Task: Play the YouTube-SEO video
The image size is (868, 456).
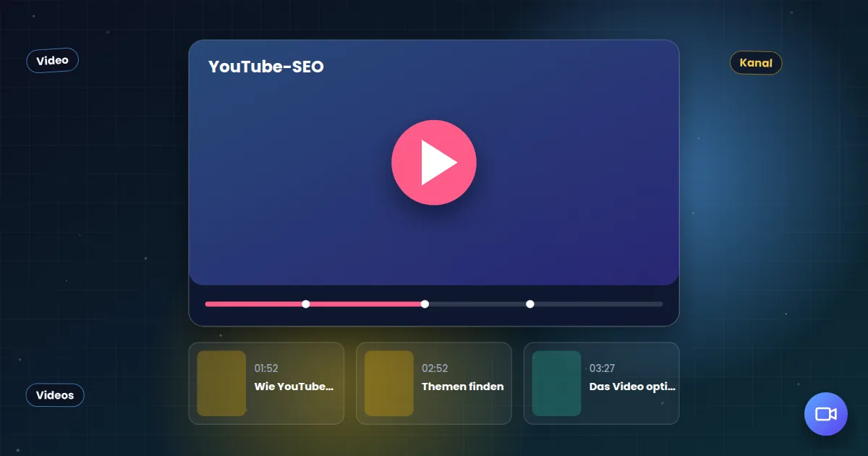Action: pos(434,163)
